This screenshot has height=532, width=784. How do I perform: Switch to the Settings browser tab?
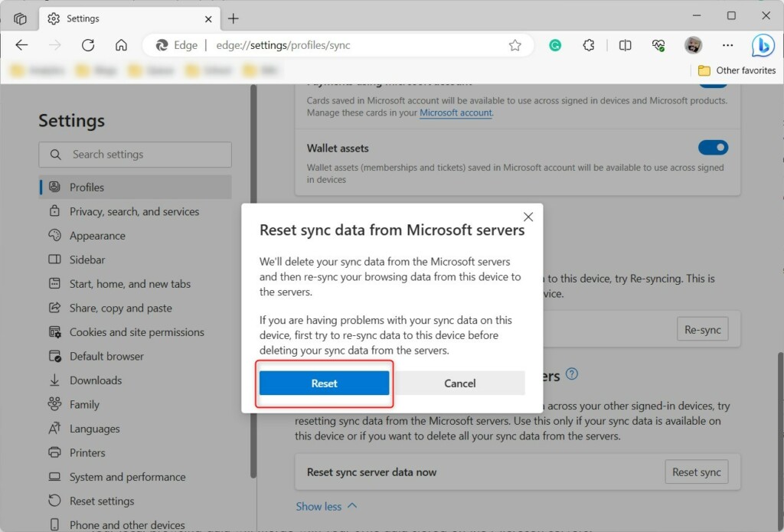[x=84, y=18]
